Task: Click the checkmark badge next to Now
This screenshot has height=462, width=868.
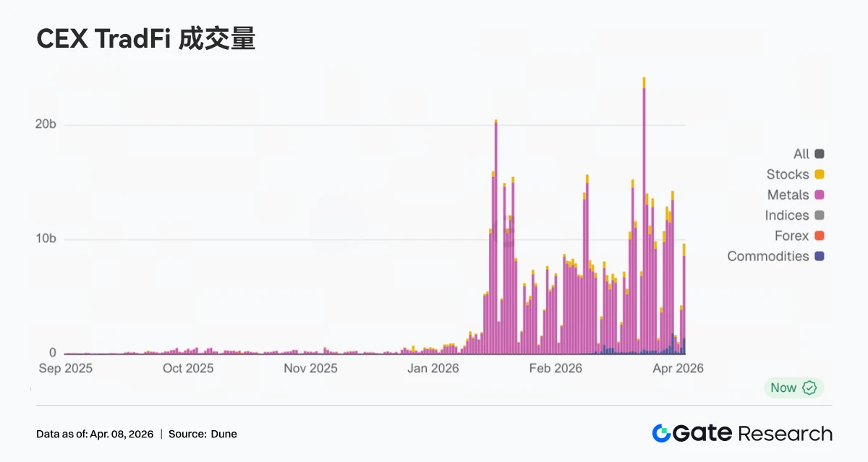Action: click(810, 388)
